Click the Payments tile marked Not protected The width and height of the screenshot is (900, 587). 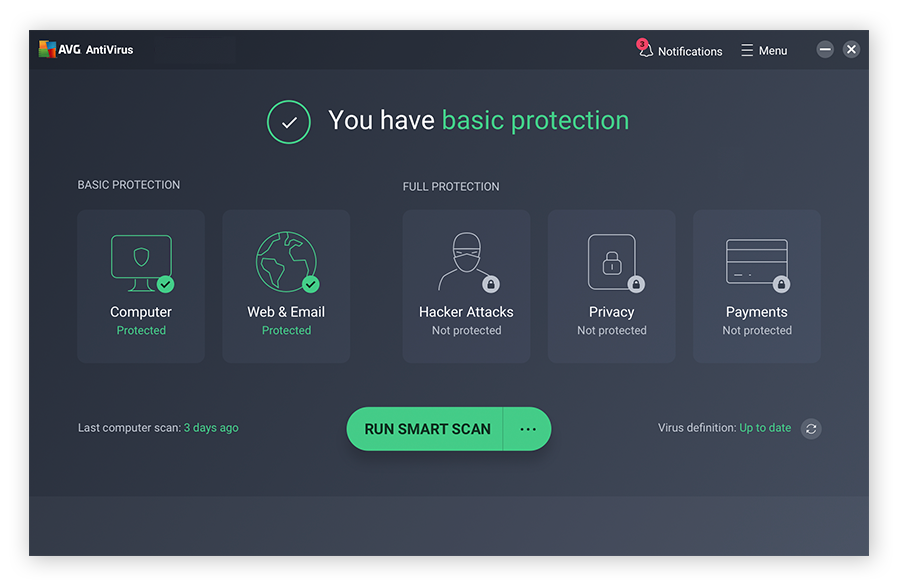coord(756,286)
